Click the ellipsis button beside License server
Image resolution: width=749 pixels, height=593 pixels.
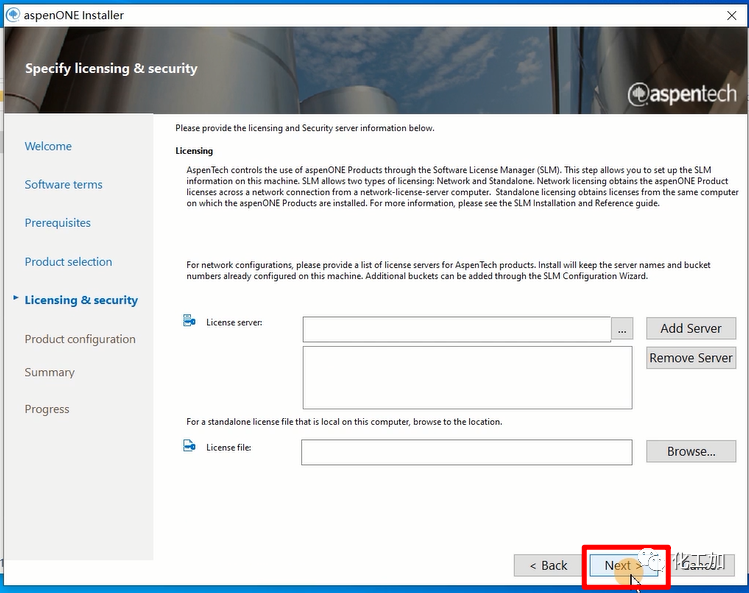622,329
